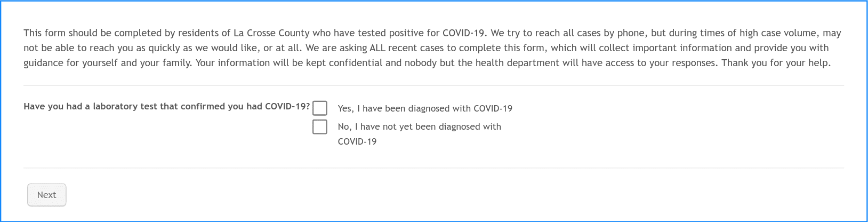Click the phrase 'Thank you for your help'
The height and width of the screenshot is (222, 868).
point(776,63)
